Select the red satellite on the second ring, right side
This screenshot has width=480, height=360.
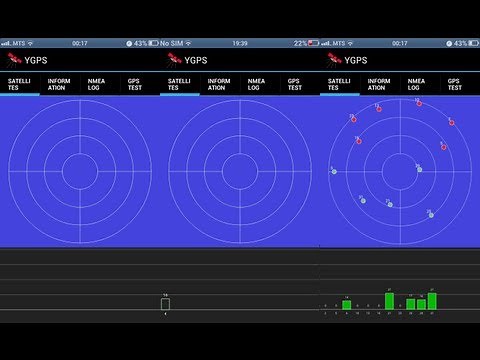444,147
